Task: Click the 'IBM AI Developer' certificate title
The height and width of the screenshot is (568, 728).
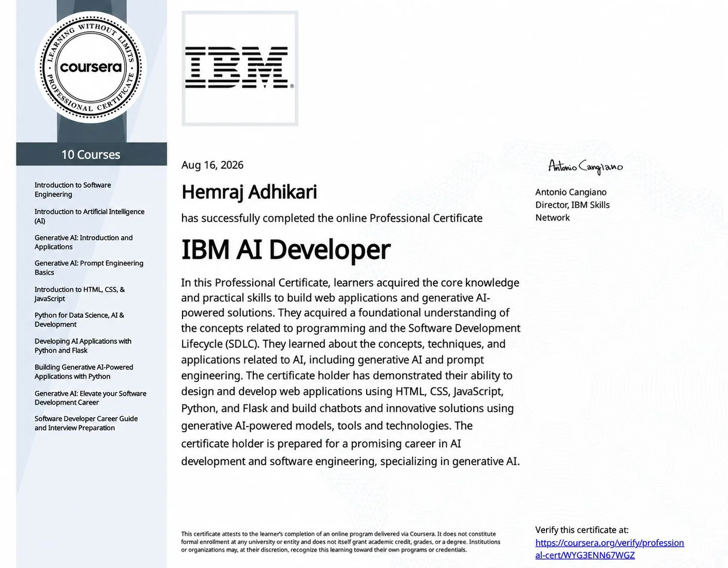Action: 285,250
